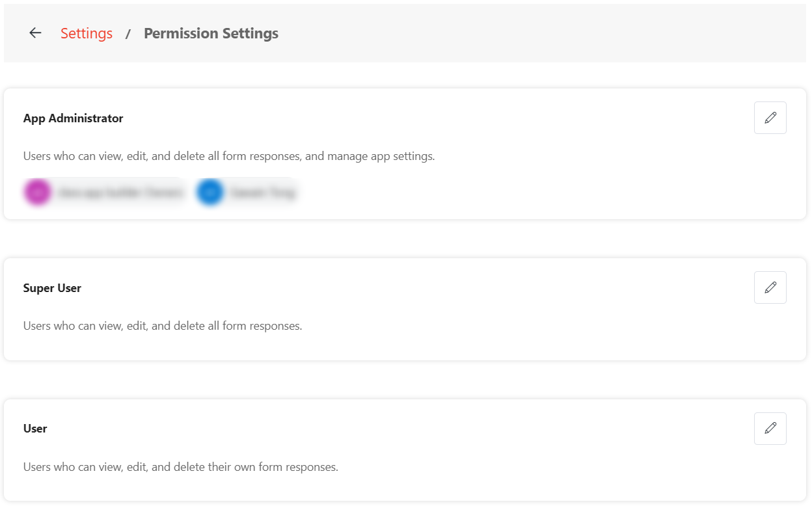Viewport: 812px width, 506px height.
Task: Click the Super User edit pencil icon
Action: [770, 287]
